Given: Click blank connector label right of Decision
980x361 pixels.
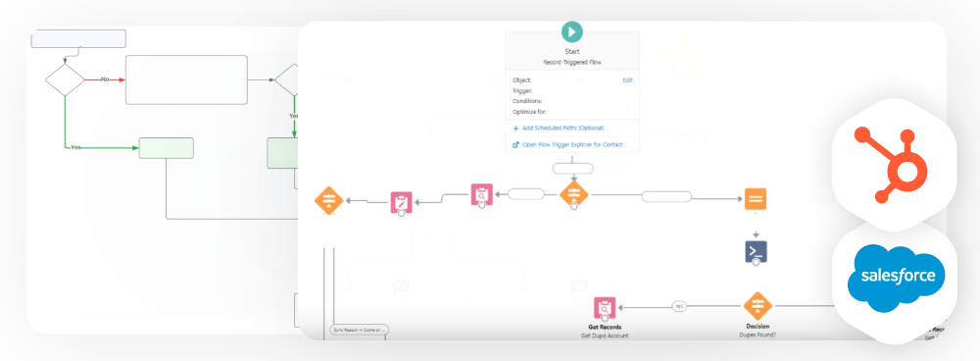Looking at the screenshot, I should [x=666, y=196].
